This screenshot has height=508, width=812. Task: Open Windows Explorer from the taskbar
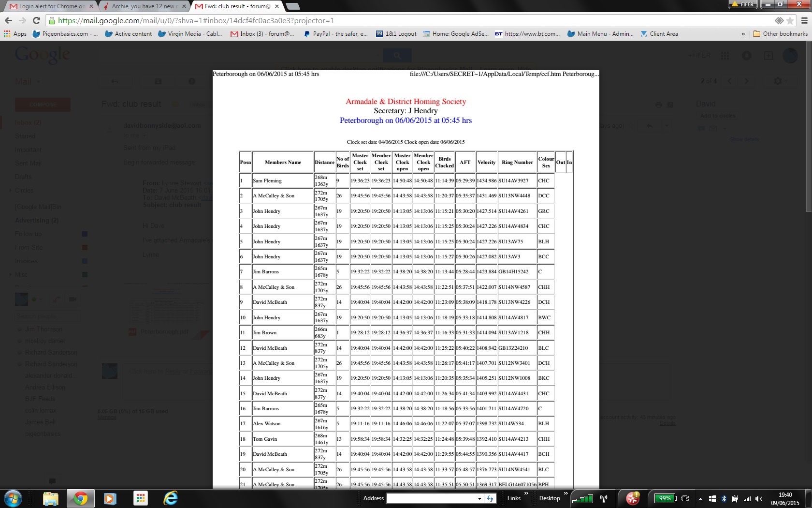click(x=51, y=498)
